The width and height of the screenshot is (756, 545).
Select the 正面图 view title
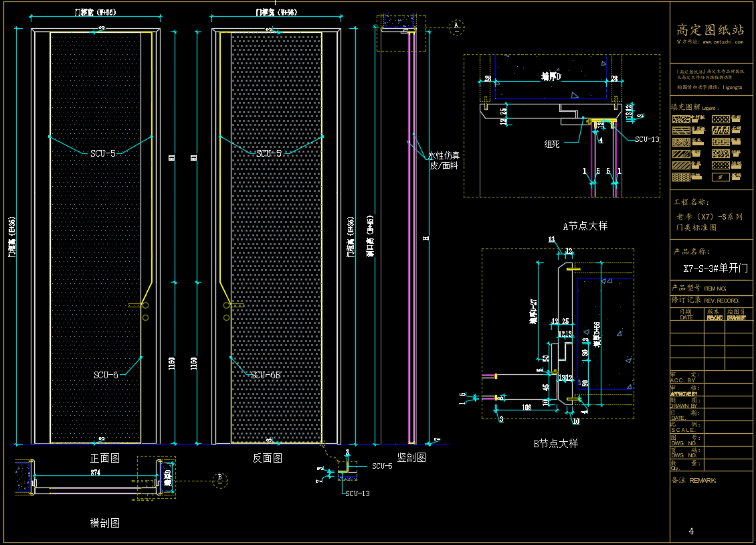105,459
